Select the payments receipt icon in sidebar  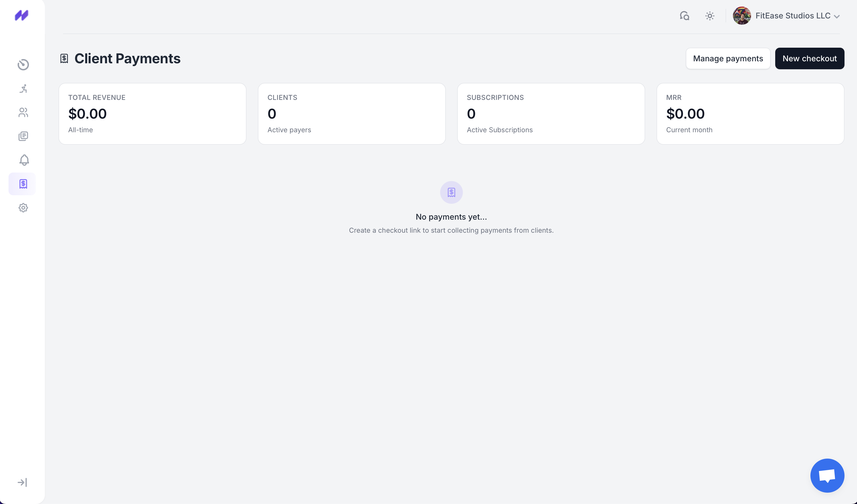22,184
